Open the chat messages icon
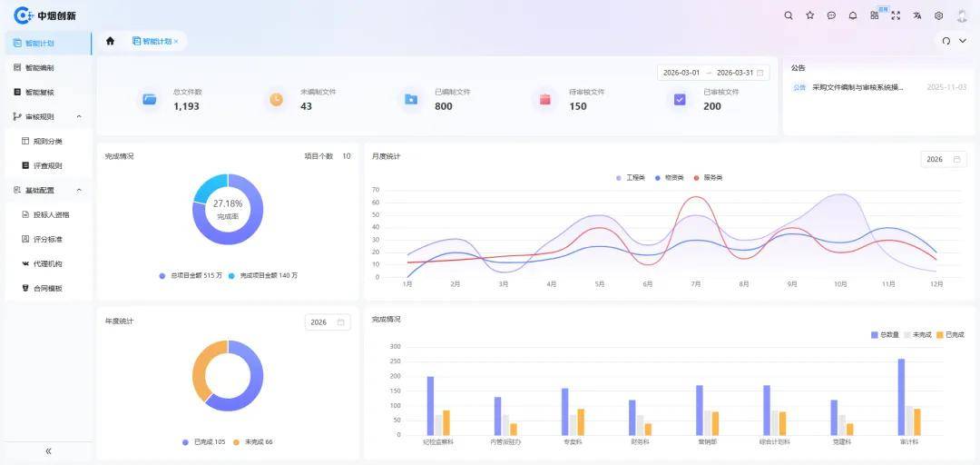Screen dimensions: 980x465 [x=831, y=15]
